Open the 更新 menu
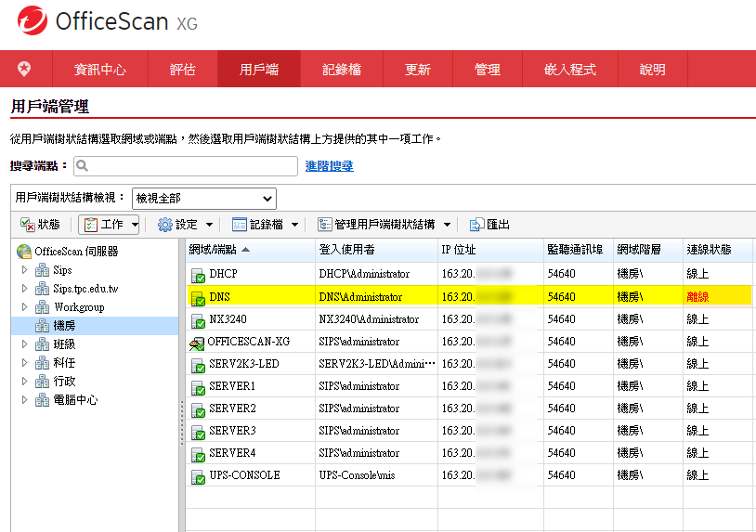The height and width of the screenshot is (532, 756). pos(418,69)
